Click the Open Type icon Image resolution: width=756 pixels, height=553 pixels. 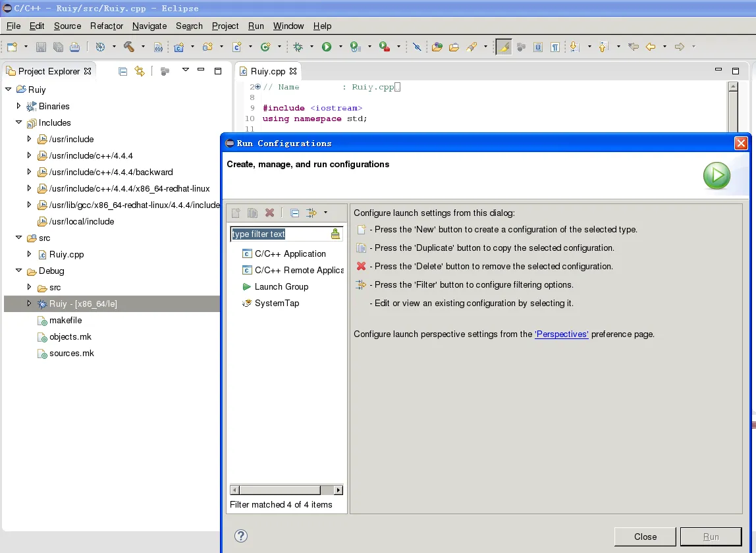coord(437,47)
